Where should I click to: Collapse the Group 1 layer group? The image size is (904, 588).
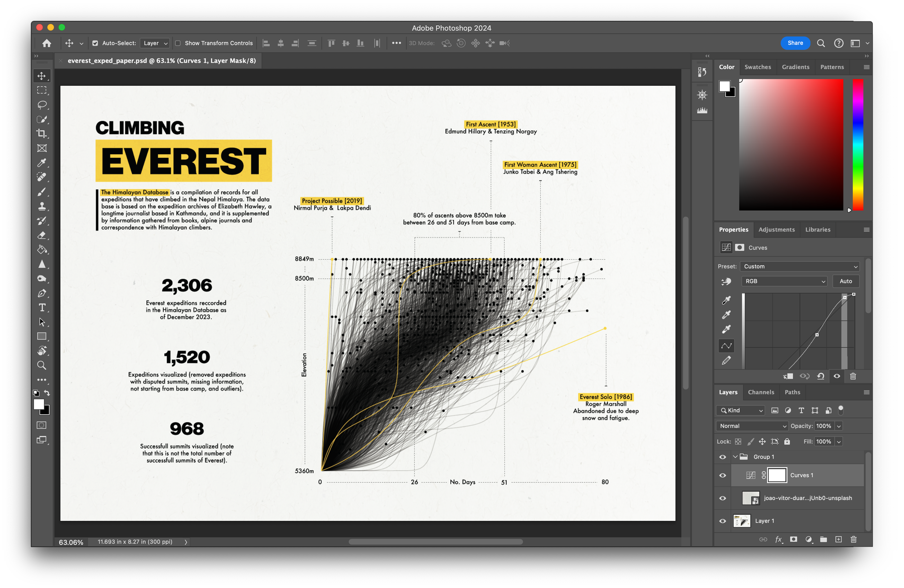(x=735, y=457)
